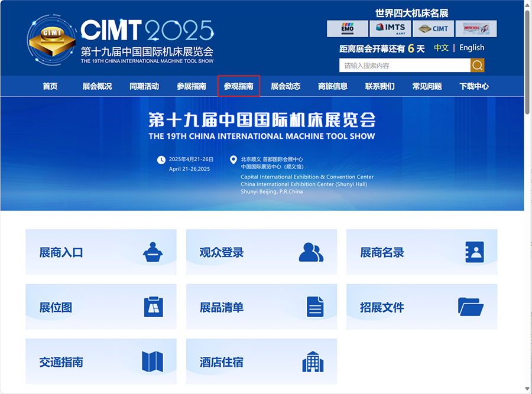Switch language to English
The height and width of the screenshot is (394, 532).
pos(472,48)
